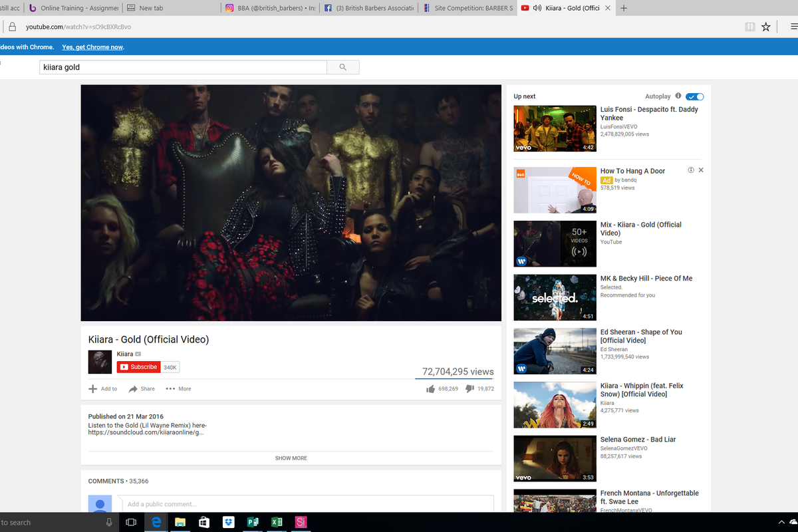Open the browser reading view icon
The height and width of the screenshot is (532, 798).
tap(750, 27)
